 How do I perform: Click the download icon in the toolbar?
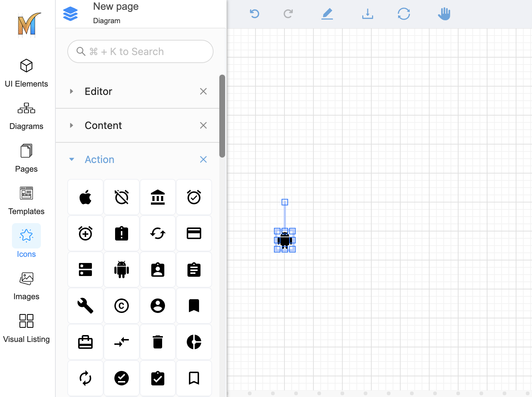coord(367,14)
